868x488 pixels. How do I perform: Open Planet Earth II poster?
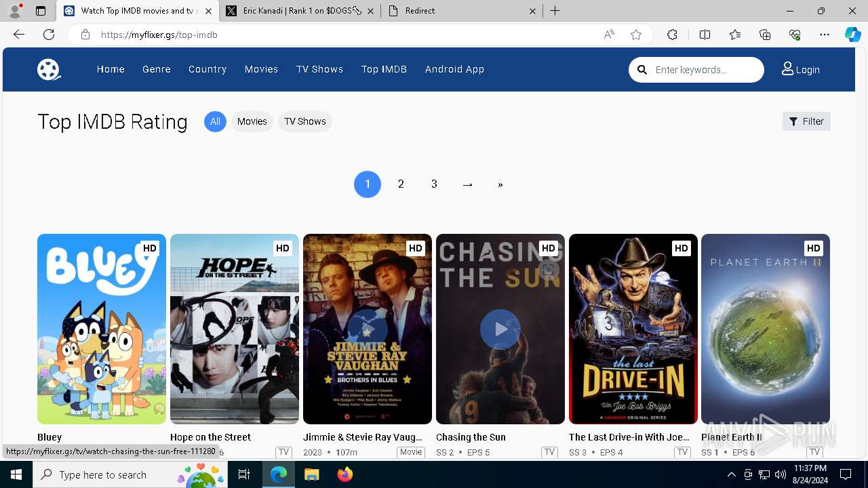click(766, 329)
